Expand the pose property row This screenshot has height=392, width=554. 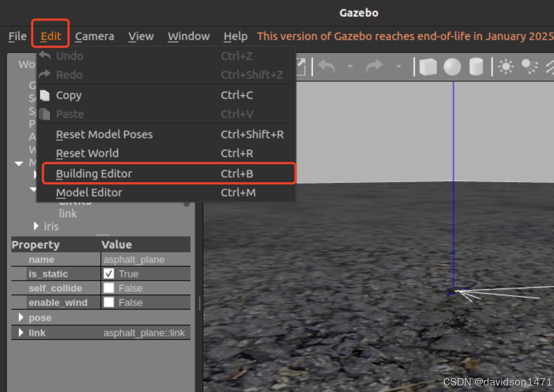[x=21, y=318]
